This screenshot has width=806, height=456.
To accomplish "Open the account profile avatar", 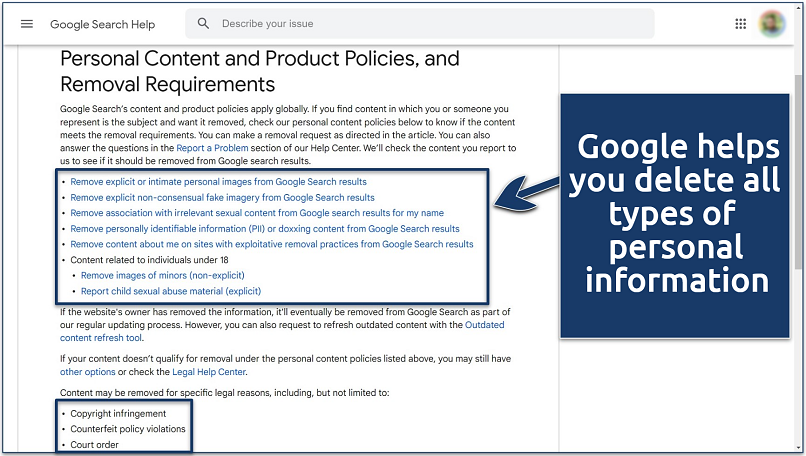I will click(772, 24).
